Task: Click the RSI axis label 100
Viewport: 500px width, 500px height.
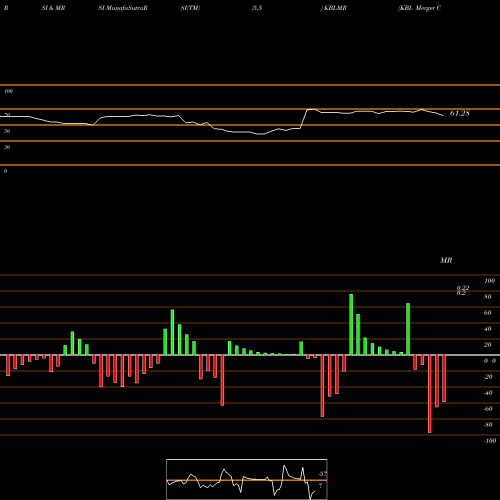Action: pyautogui.click(x=8, y=91)
